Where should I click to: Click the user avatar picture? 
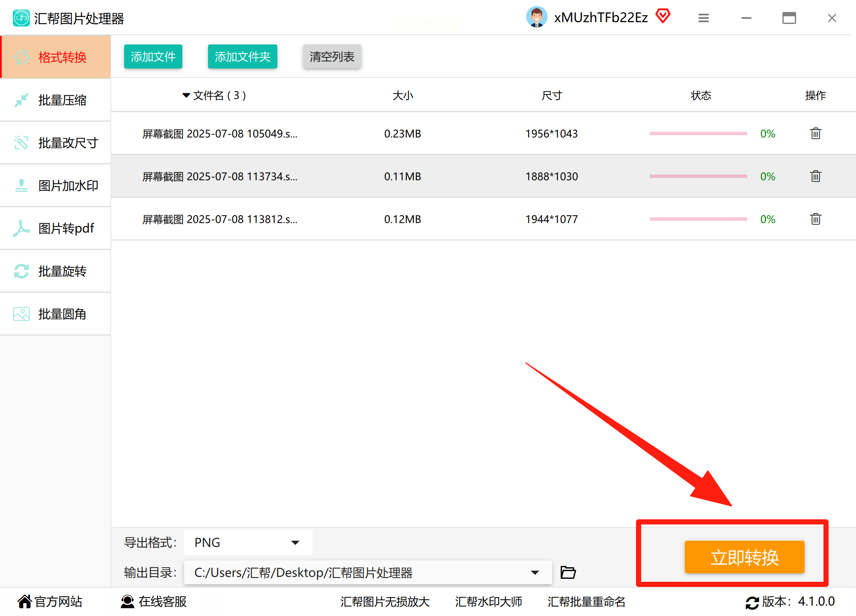pyautogui.click(x=536, y=17)
